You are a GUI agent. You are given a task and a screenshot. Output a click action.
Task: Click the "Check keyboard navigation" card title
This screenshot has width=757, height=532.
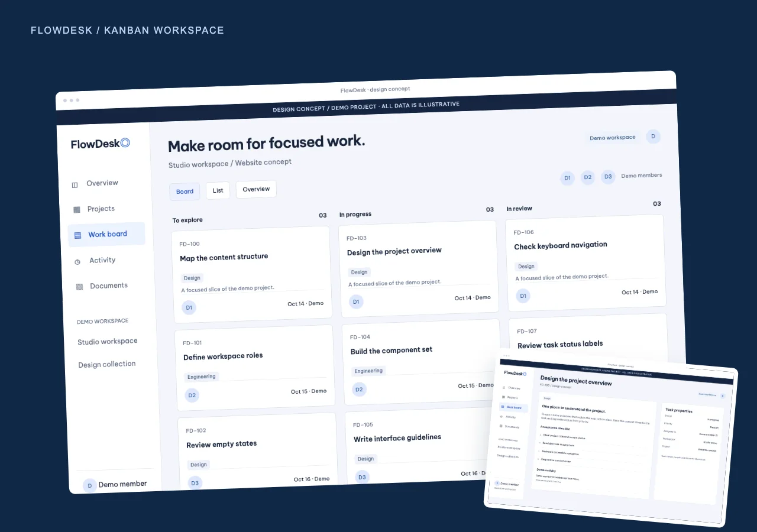[x=561, y=245]
